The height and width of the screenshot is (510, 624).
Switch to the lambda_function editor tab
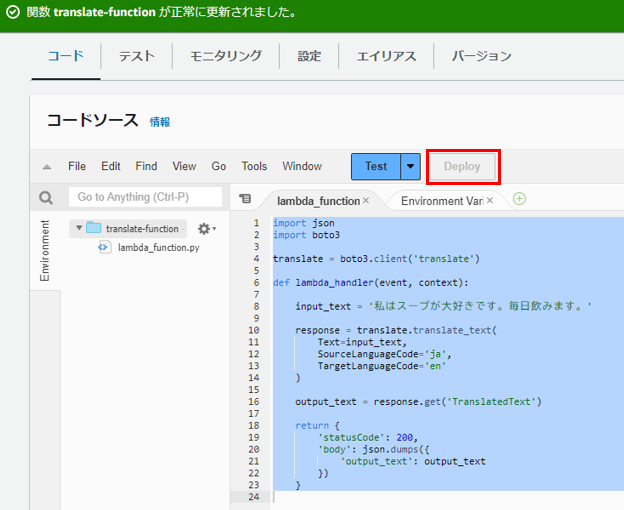(x=318, y=201)
